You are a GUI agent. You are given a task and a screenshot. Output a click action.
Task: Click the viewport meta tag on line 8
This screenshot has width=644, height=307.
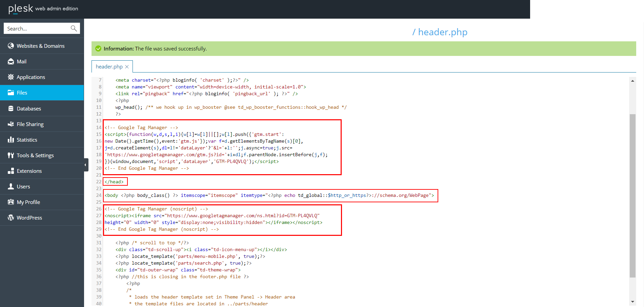(211, 87)
